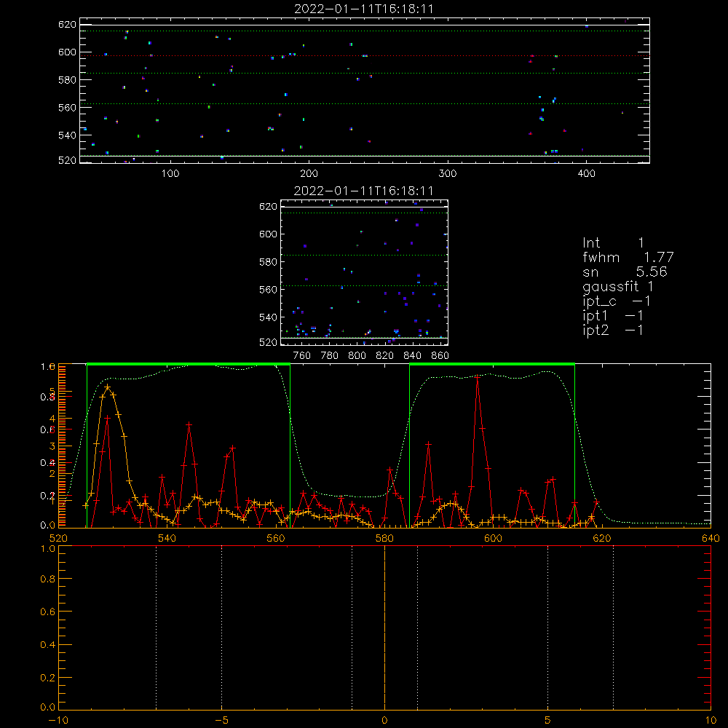Click x-axis label 560 on profile plot
728x728 pixels.
pos(276,538)
